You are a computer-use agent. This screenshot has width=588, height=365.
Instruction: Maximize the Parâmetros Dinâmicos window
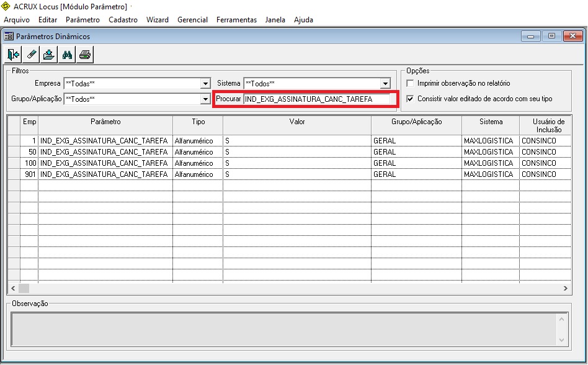pyautogui.click(x=551, y=37)
